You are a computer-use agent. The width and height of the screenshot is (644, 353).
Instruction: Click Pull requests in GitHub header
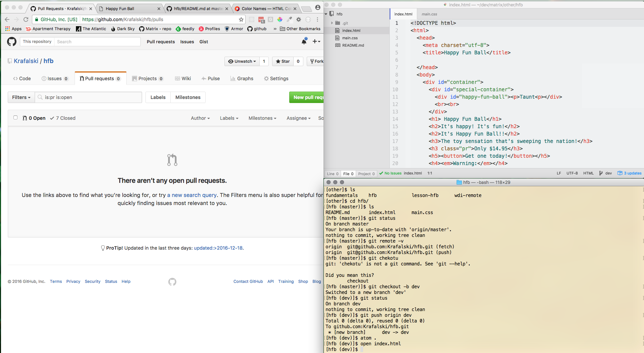pos(161,42)
